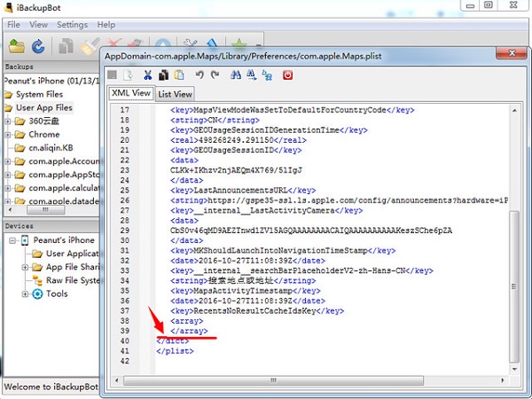Click the MapsActivityTimestamp key line
The width and height of the screenshot is (532, 399).
pos(246,291)
